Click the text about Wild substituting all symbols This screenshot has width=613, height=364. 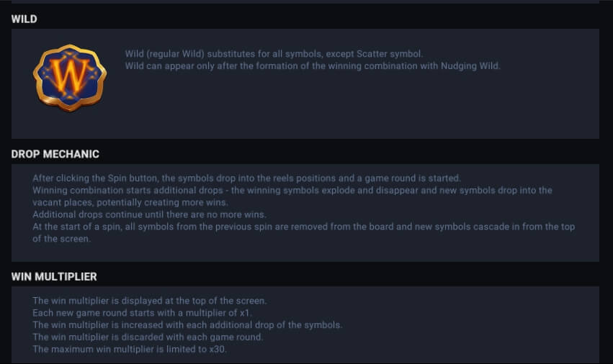(274, 54)
